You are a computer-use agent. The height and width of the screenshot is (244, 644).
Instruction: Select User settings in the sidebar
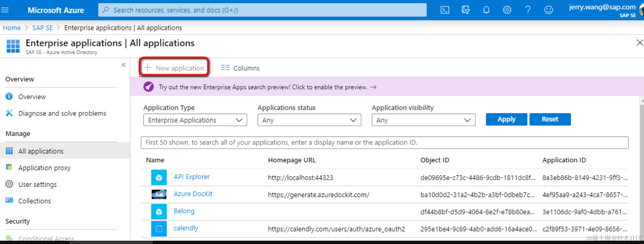pos(37,184)
